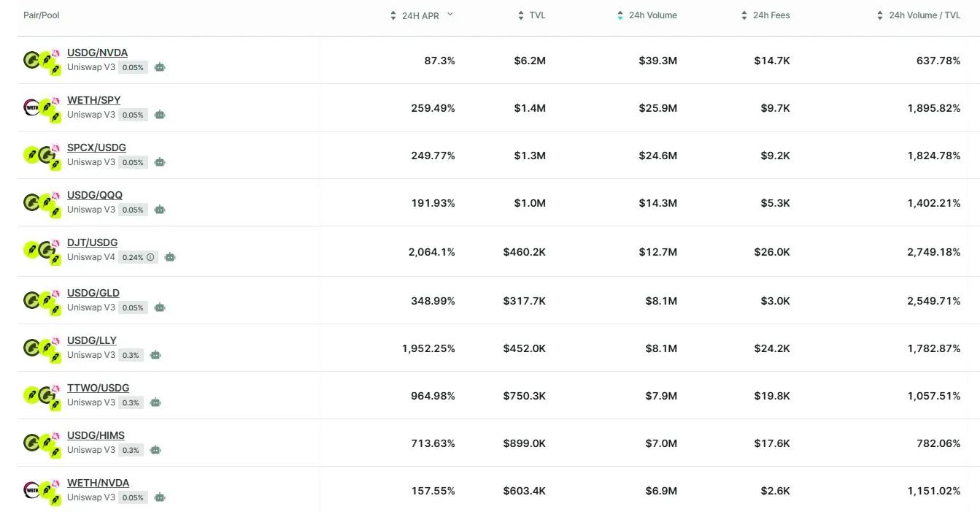The image size is (980, 512).
Task: Open the TTWO/USDG pool link
Action: 99,388
